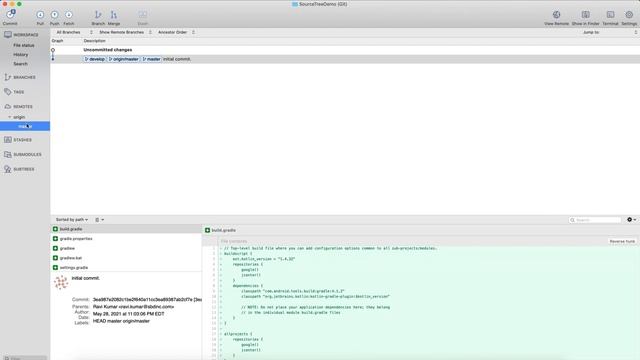Click the Description column header
640x360 pixels.
point(95,41)
